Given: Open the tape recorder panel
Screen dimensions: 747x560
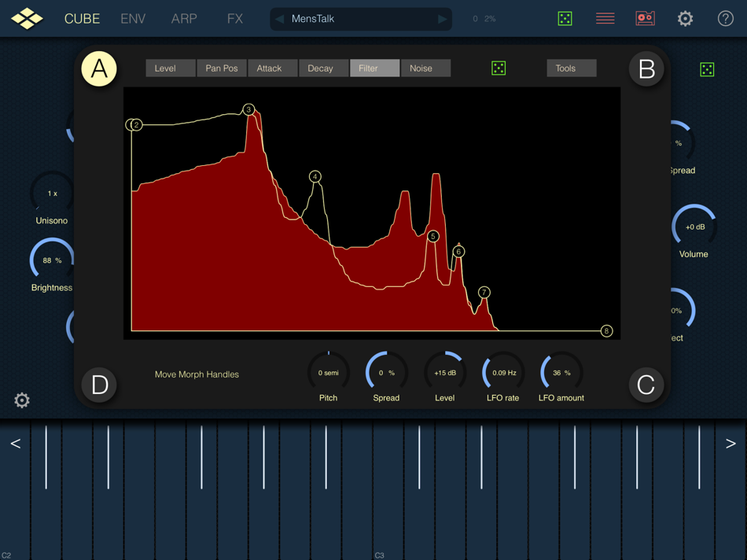Looking at the screenshot, I should [x=645, y=17].
